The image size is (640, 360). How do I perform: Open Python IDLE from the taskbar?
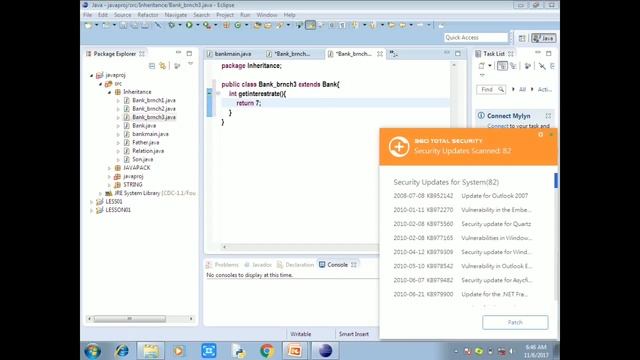tap(238, 351)
